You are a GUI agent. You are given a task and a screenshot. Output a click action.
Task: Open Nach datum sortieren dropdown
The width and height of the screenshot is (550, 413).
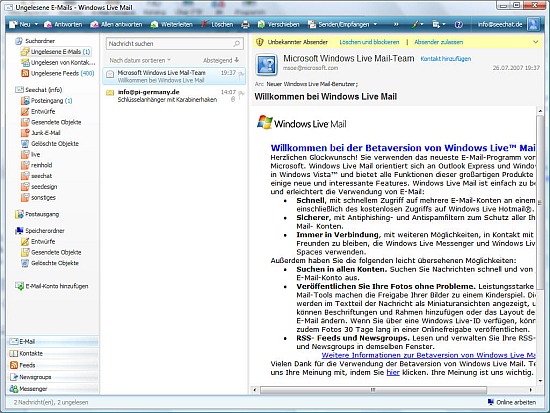click(x=140, y=60)
